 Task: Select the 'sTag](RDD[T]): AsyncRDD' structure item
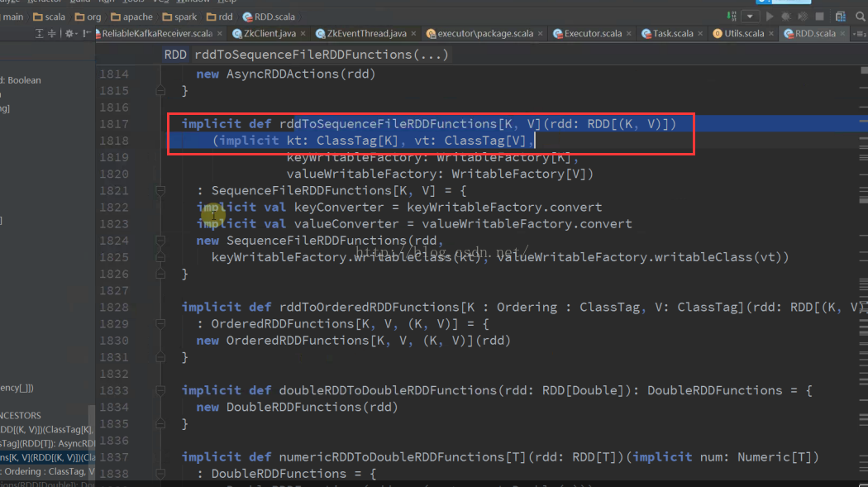48,443
